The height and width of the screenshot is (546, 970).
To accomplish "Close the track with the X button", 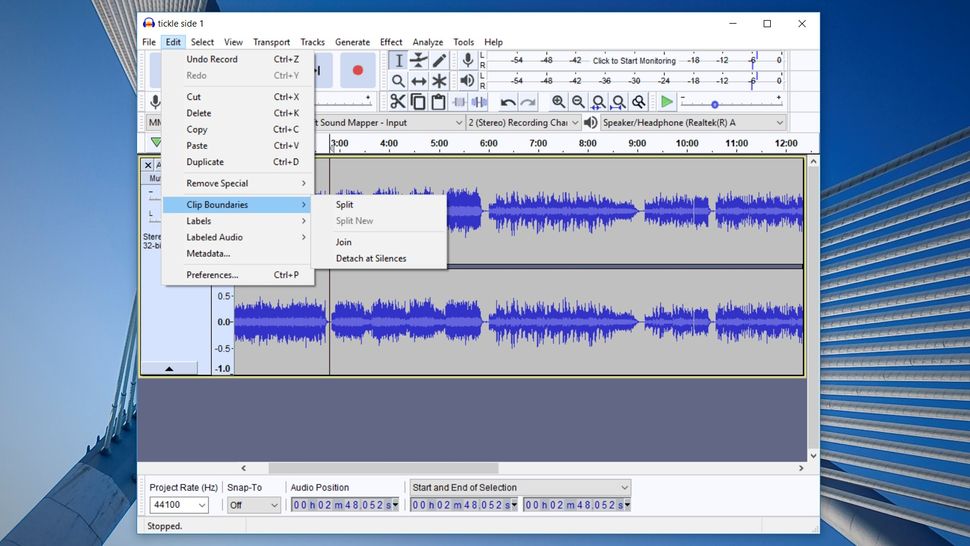I will [x=148, y=165].
